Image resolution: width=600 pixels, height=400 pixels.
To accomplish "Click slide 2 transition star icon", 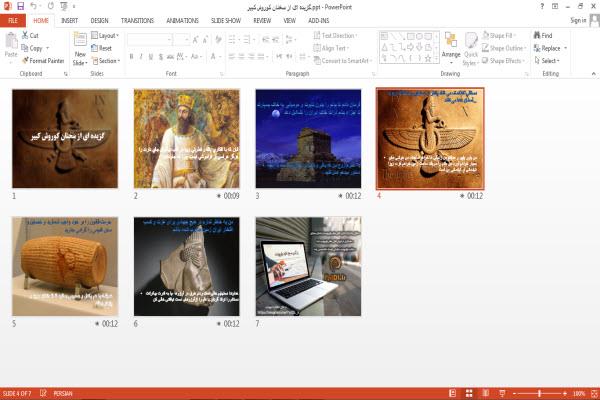I will tap(219, 196).
